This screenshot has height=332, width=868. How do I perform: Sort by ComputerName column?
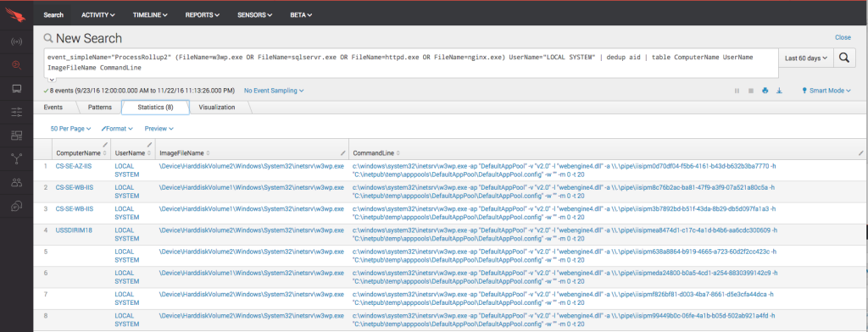81,152
